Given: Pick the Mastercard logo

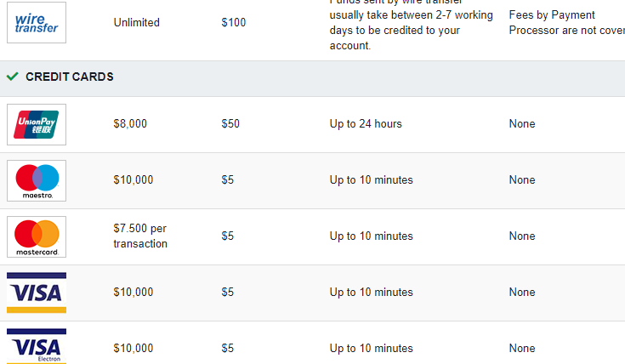Looking at the screenshot, I should click(37, 236).
